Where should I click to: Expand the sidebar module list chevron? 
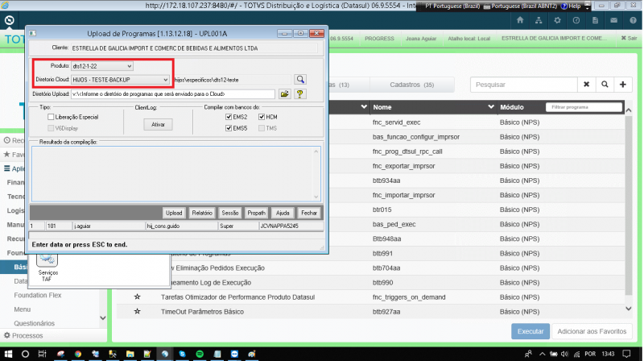[x=103, y=317]
